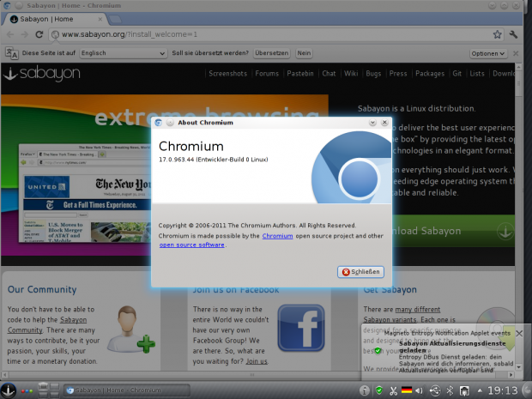Open a new tab with the tab button
The image size is (532, 399).
click(x=115, y=20)
